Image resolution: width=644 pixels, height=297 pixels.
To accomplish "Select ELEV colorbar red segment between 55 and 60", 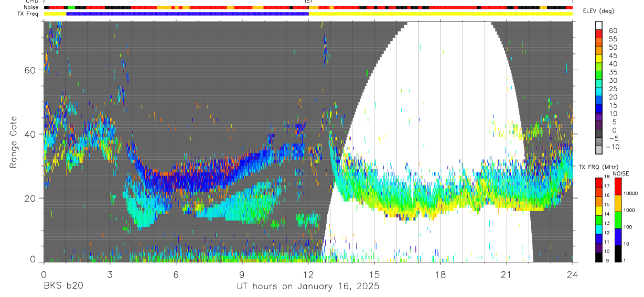I will (599, 34).
